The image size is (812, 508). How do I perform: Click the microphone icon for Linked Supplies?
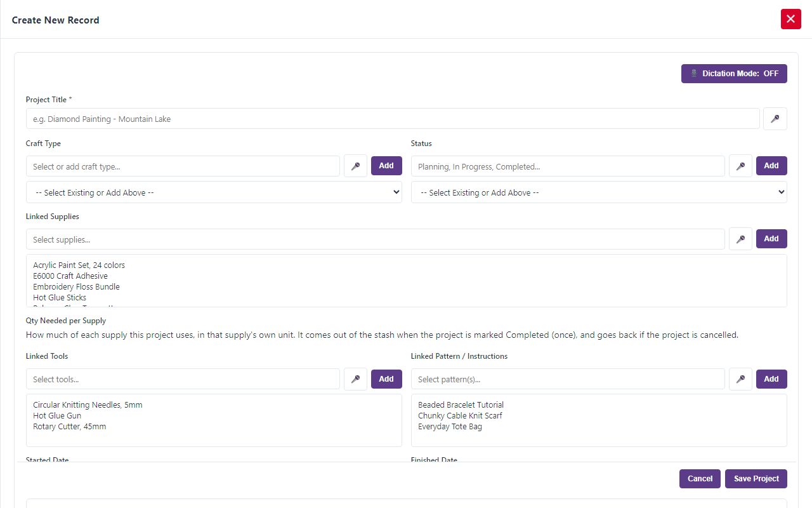coord(740,239)
